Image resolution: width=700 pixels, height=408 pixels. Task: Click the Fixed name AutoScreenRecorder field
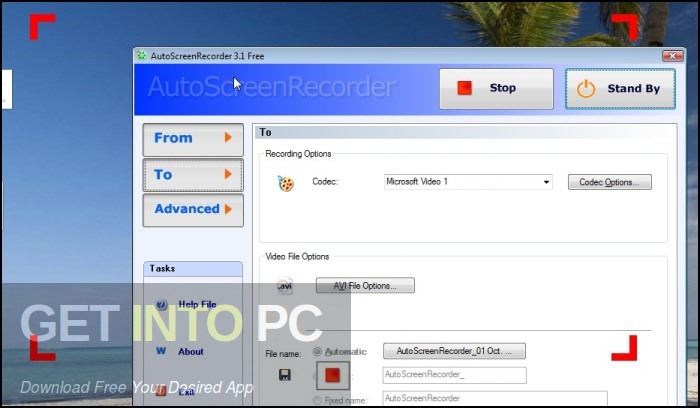click(495, 399)
